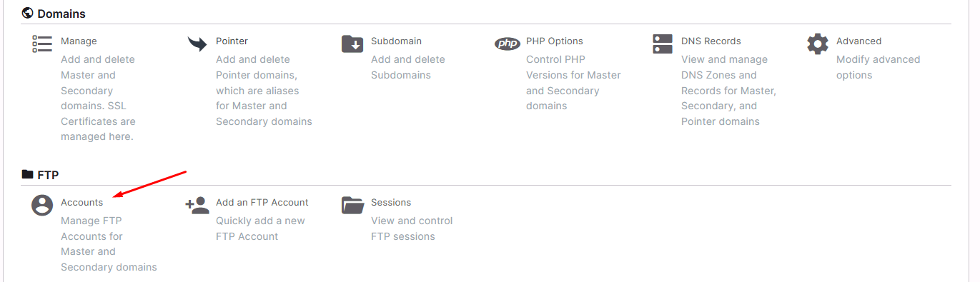Open the Manage domains link

[x=79, y=41]
